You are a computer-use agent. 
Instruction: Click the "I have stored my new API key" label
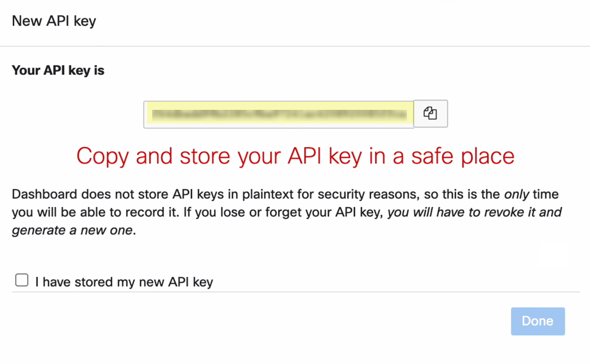(x=124, y=282)
